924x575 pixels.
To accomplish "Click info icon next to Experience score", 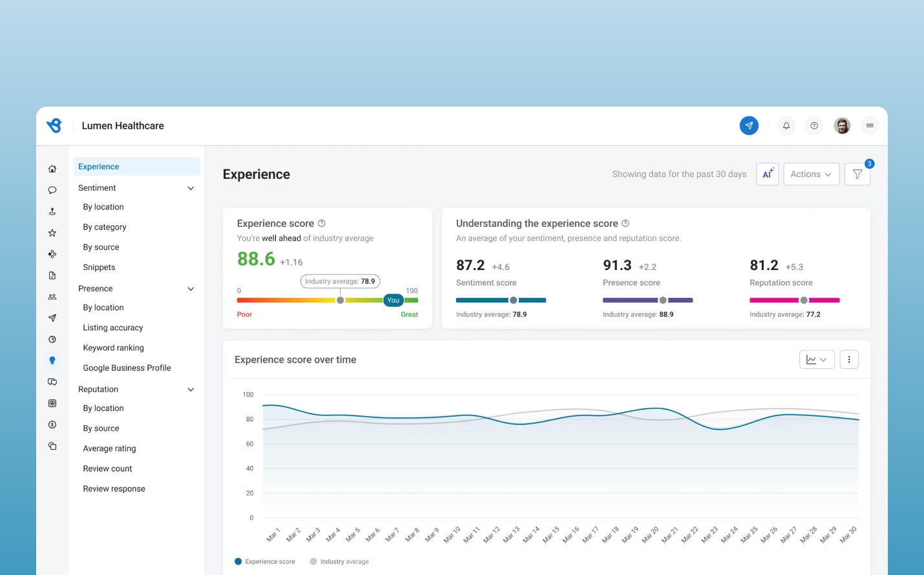I will [x=322, y=223].
